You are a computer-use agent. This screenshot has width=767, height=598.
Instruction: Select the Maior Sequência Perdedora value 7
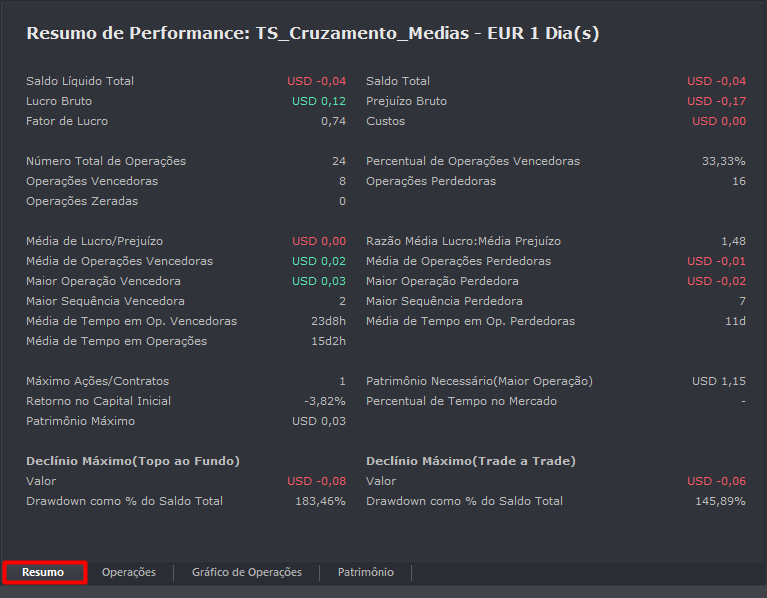(742, 301)
